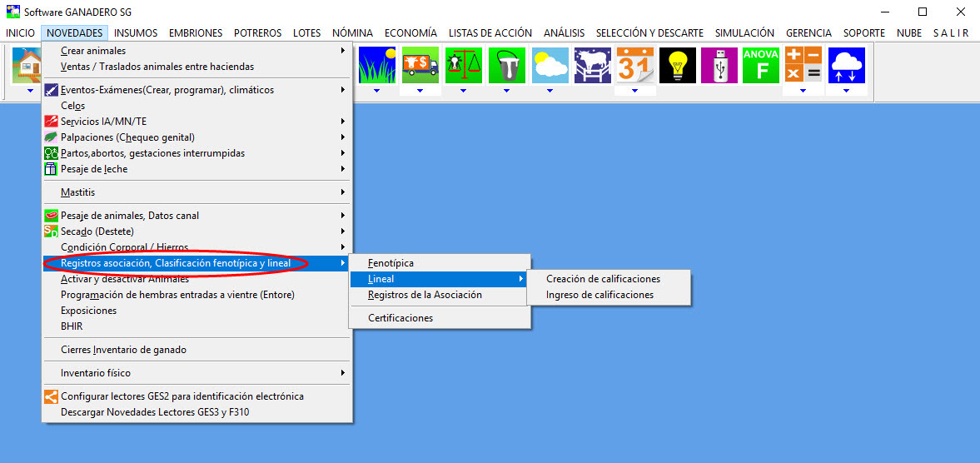Open the calendar 31 toolbar icon

point(635,65)
